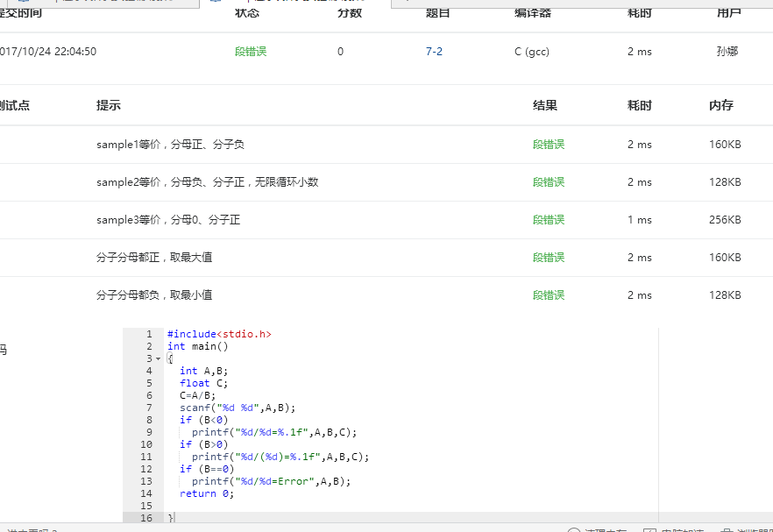The height and width of the screenshot is (532, 773).
Task: Click line number 16 in the gutter
Action: (x=146, y=518)
